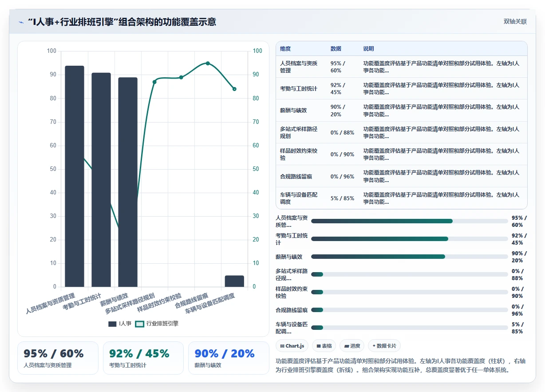Click the table value 90% / 20%
This screenshot has height=392, width=545.
coord(338,110)
